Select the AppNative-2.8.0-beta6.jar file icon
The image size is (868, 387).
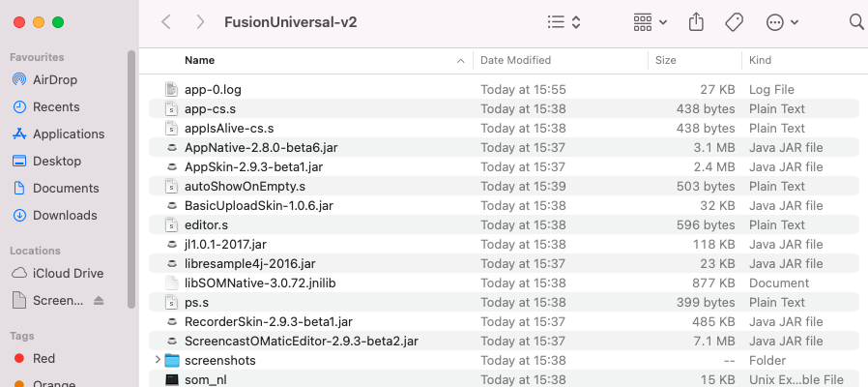pos(172,147)
